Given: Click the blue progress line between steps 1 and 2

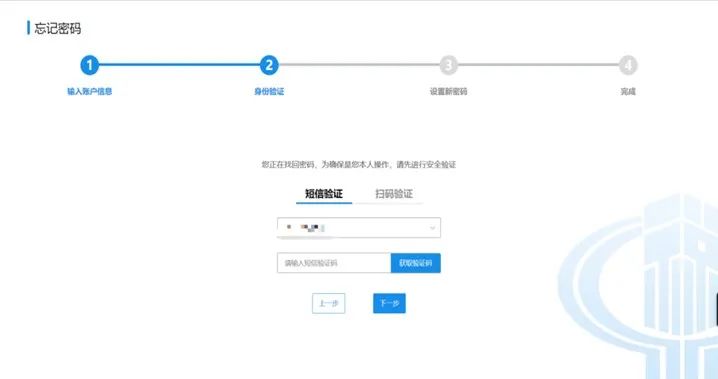Looking at the screenshot, I should coord(180,65).
